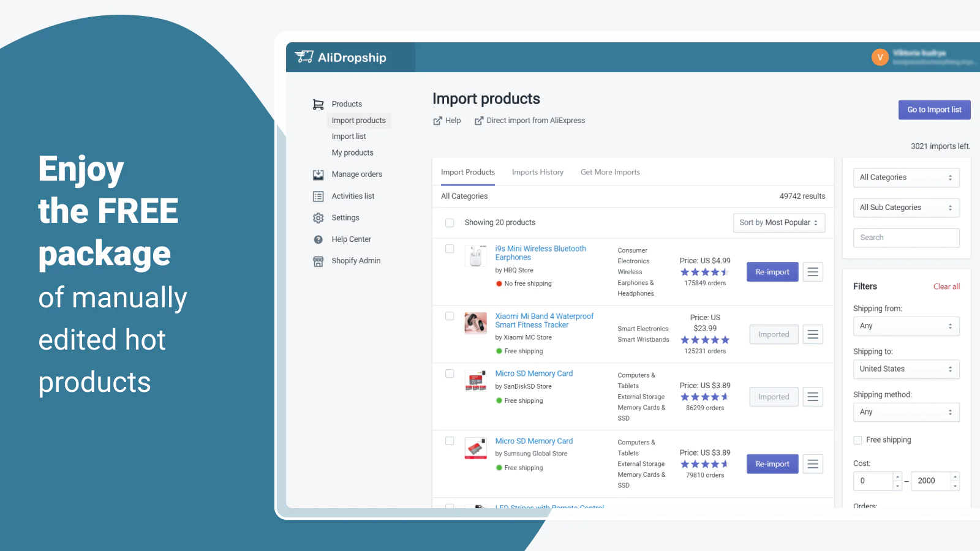The height and width of the screenshot is (551, 980).
Task: Tick the select-all checkbox beside Showing 20 products
Action: (450, 223)
